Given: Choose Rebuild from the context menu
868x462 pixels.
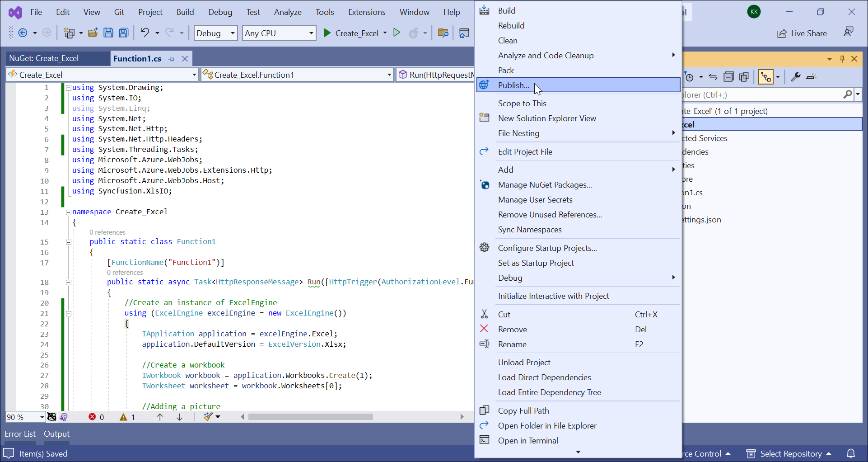Looking at the screenshot, I should click(x=578, y=25).
